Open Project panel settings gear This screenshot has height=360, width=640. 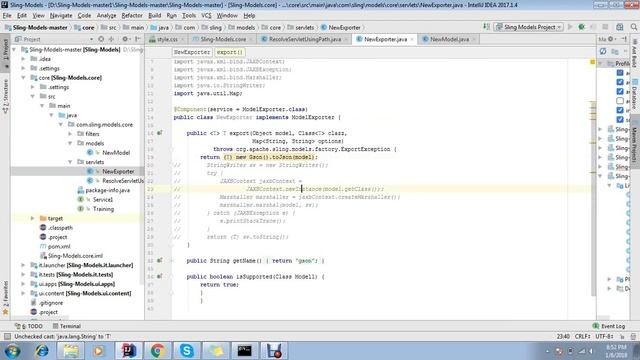point(126,39)
